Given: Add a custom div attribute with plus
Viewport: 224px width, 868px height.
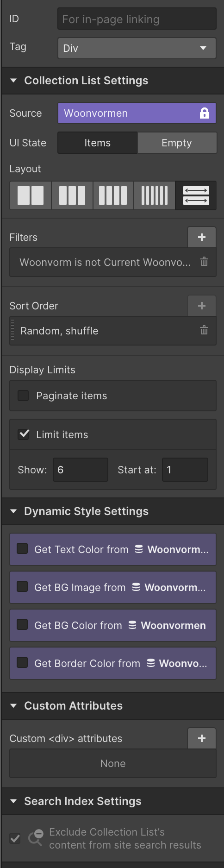Looking at the screenshot, I should point(202,738).
